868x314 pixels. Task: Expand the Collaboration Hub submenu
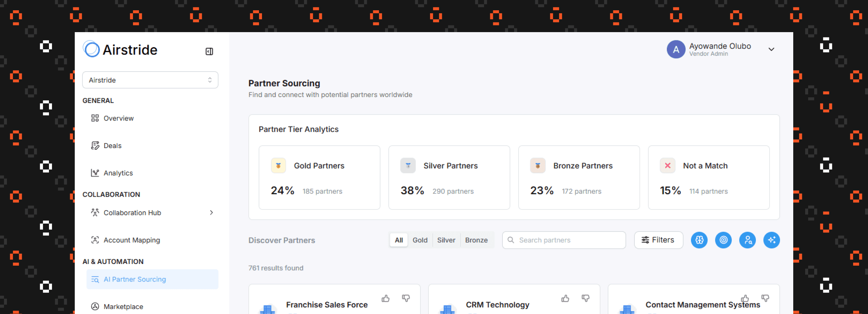click(212, 213)
